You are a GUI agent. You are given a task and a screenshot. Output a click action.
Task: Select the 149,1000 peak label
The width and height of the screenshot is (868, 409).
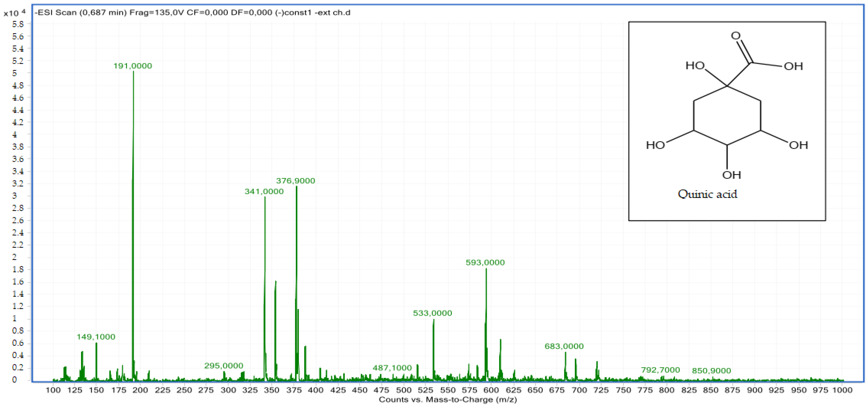[96, 337]
